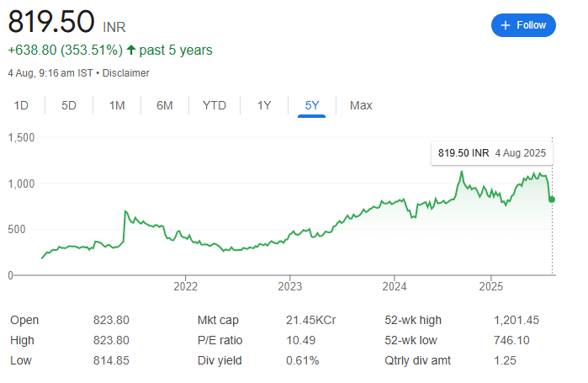Image resolution: width=588 pixels, height=383 pixels.
Task: Click the 819.50 INR price tooltip
Action: 492,153
